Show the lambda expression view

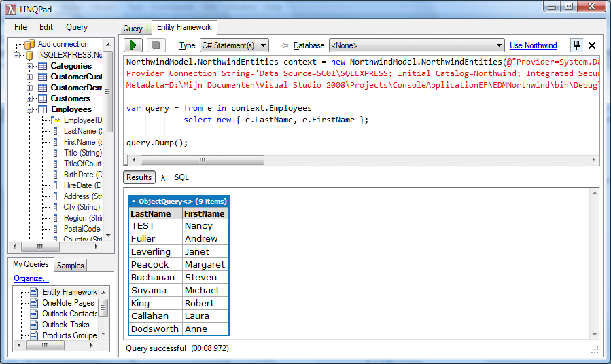point(163,177)
